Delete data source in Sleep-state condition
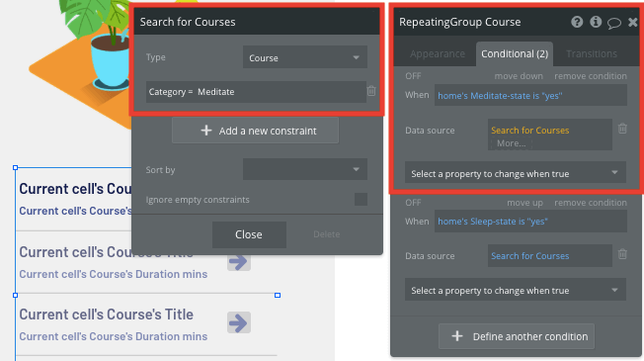 tap(622, 254)
